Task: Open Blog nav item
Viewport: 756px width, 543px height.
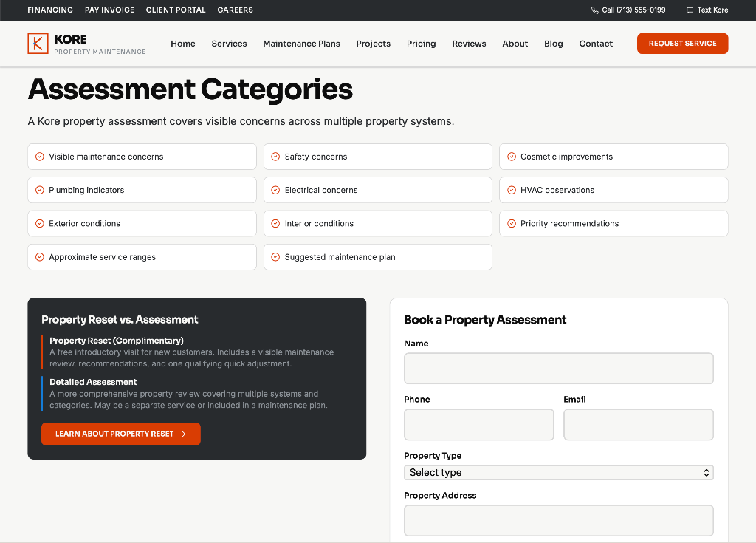Action: pos(554,44)
